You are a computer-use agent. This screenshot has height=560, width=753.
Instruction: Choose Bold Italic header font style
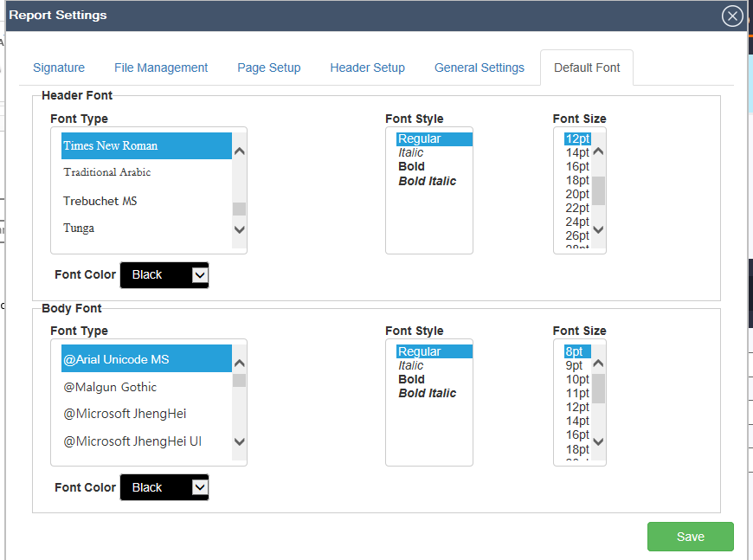428,181
